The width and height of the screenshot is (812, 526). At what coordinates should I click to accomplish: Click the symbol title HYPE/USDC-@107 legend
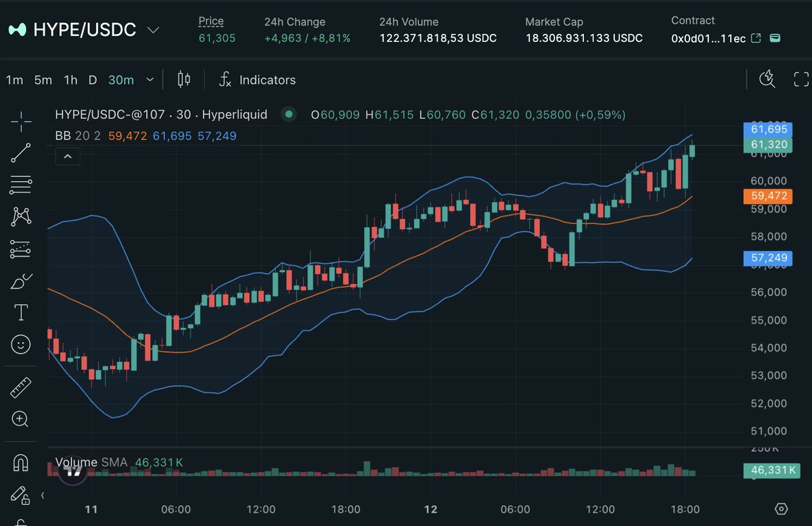[x=161, y=114]
